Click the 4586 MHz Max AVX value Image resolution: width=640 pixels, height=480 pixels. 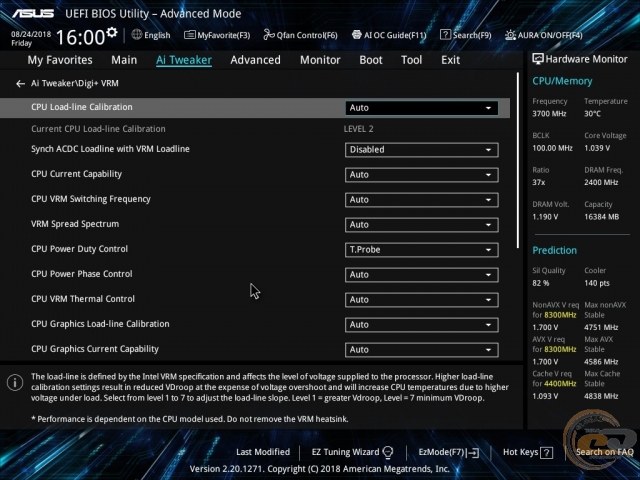point(601,362)
